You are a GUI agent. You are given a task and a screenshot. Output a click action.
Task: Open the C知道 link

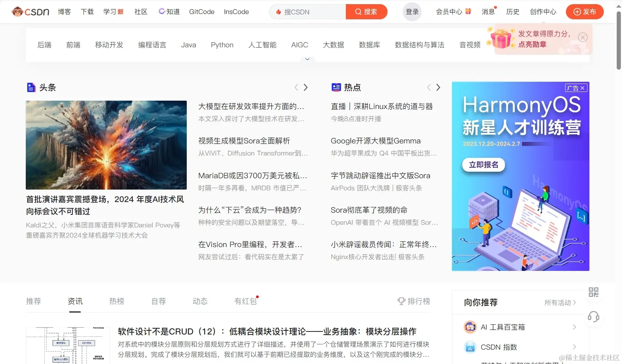pyautogui.click(x=169, y=12)
